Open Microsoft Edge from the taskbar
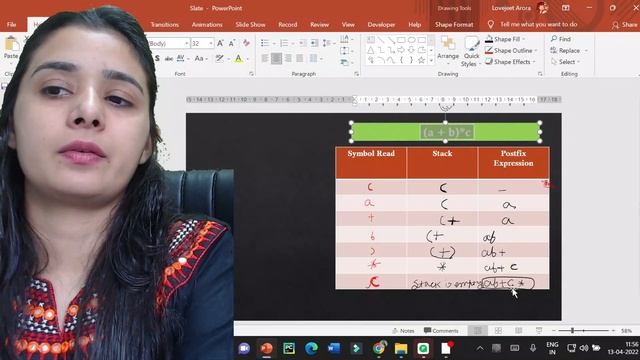The height and width of the screenshot is (360, 640). [x=311, y=348]
